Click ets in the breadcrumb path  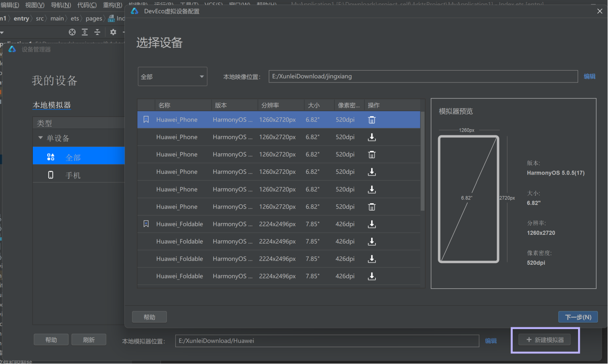click(x=75, y=18)
